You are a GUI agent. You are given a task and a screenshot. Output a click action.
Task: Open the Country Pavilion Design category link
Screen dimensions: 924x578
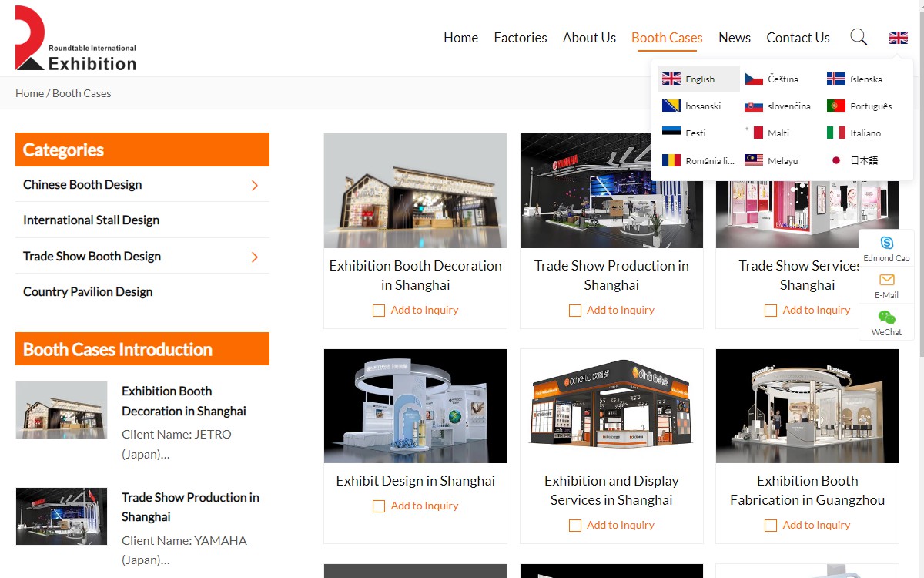click(x=88, y=292)
